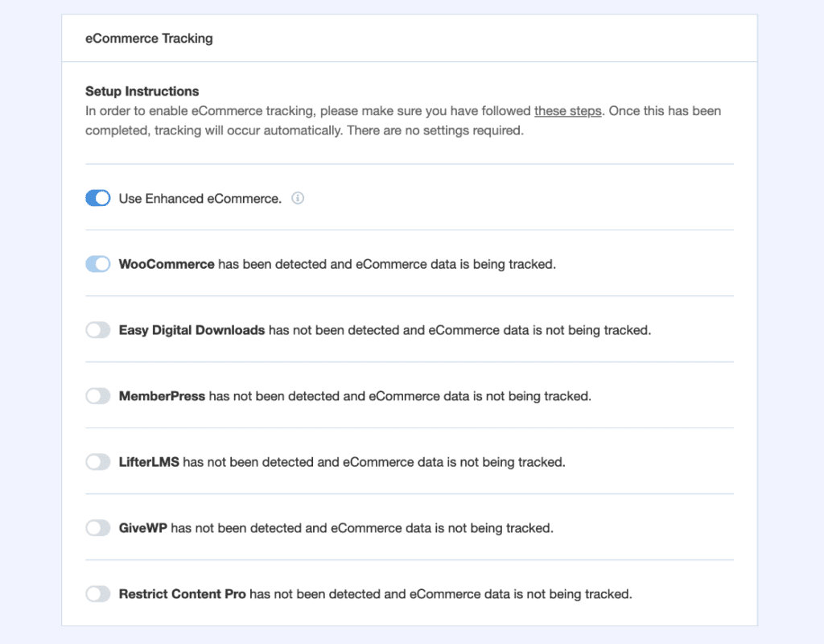Click the info tooltip beside Use Enhanced eCommerce
This screenshot has height=644, width=824.
click(298, 198)
